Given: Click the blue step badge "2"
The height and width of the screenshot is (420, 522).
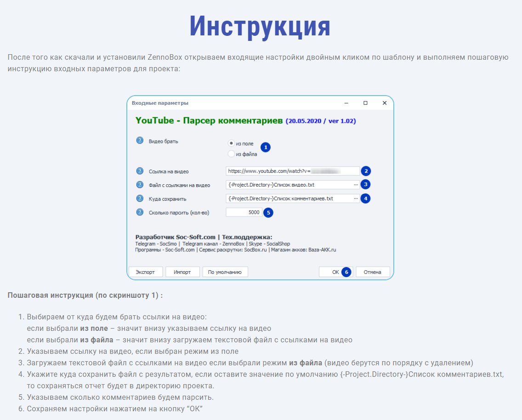Looking at the screenshot, I should coord(366,170).
